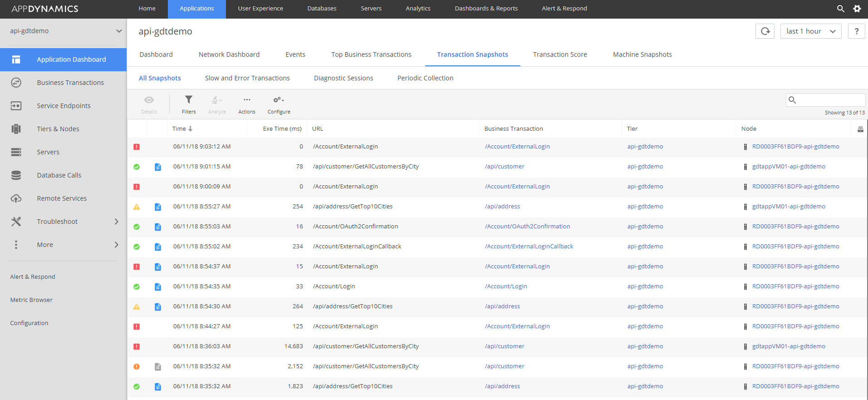Expand the api-gdtdemo application dropdown
Viewport: 868px width, 400px height.
(119, 31)
